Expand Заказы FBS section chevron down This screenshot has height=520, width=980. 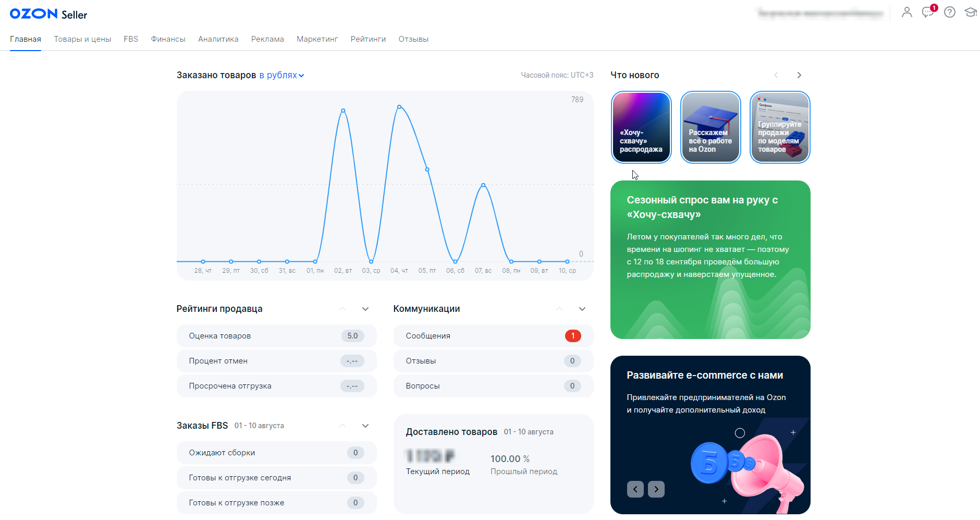pos(365,426)
